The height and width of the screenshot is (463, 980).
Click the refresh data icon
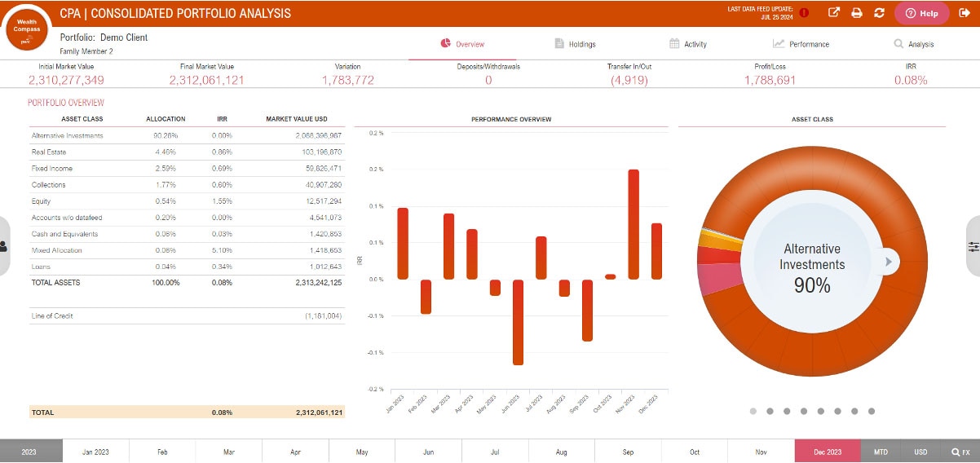tap(879, 13)
